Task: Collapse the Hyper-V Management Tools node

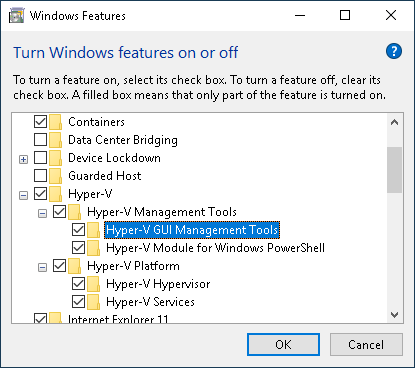Action: click(42, 214)
